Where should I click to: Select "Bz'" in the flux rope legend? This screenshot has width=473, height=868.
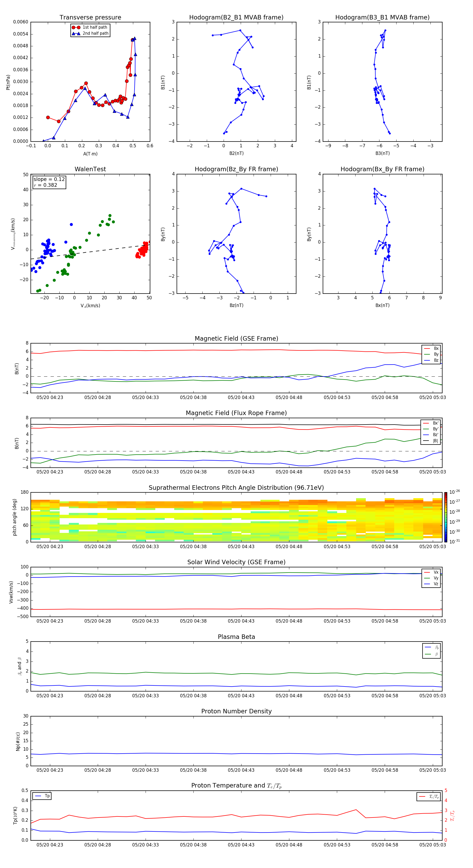click(431, 435)
